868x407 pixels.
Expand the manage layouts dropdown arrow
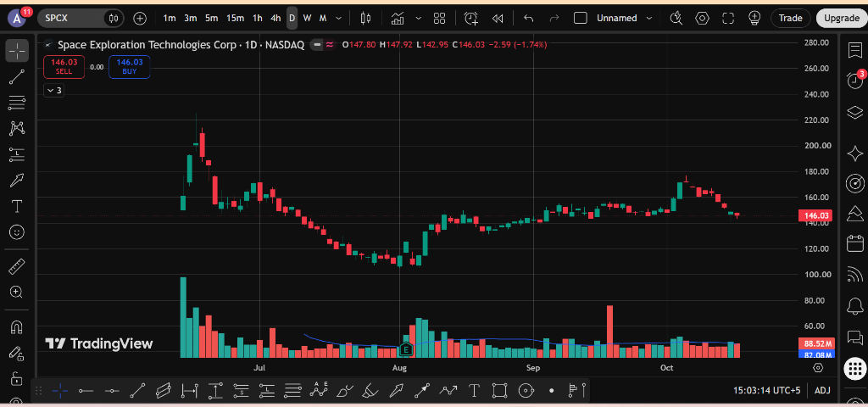pyautogui.click(x=649, y=19)
